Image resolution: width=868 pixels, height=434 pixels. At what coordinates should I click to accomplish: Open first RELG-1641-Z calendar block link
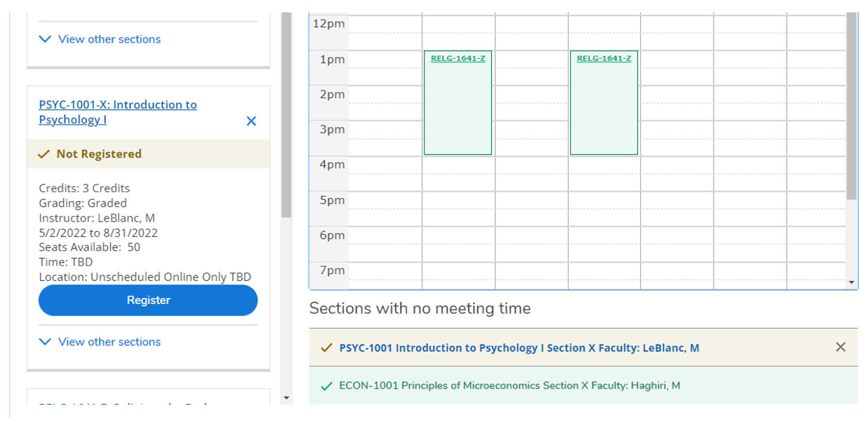pos(458,58)
